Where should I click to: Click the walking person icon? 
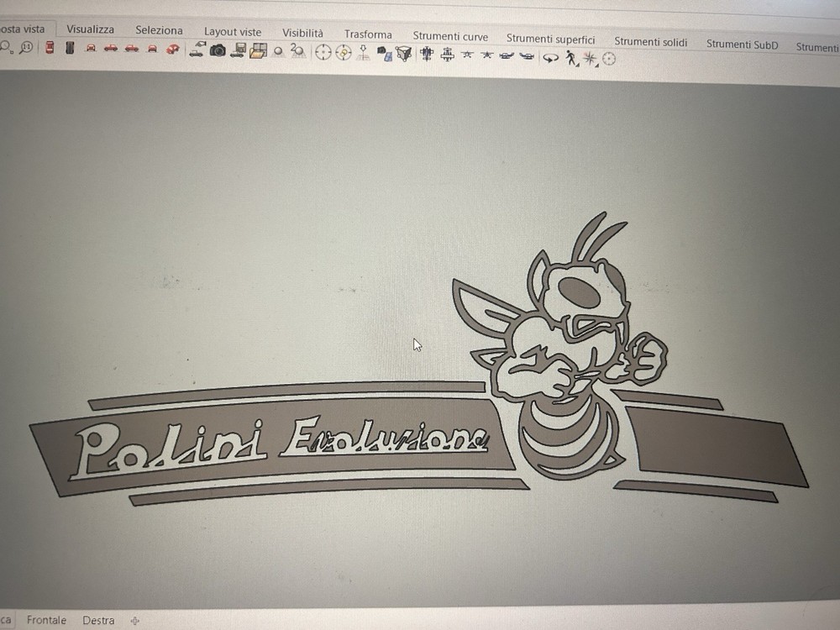coord(571,57)
